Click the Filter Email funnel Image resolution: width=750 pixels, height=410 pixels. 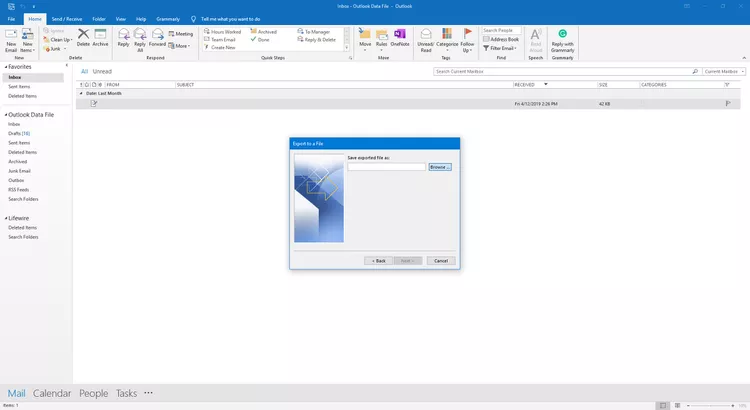tap(486, 48)
